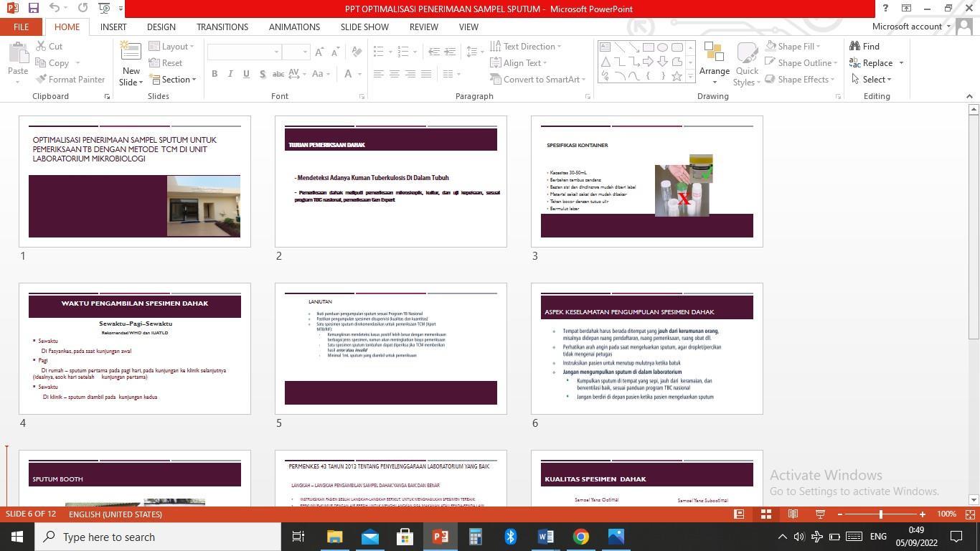Decrease list indent level
Image resolution: width=980 pixels, height=551 pixels.
point(434,52)
